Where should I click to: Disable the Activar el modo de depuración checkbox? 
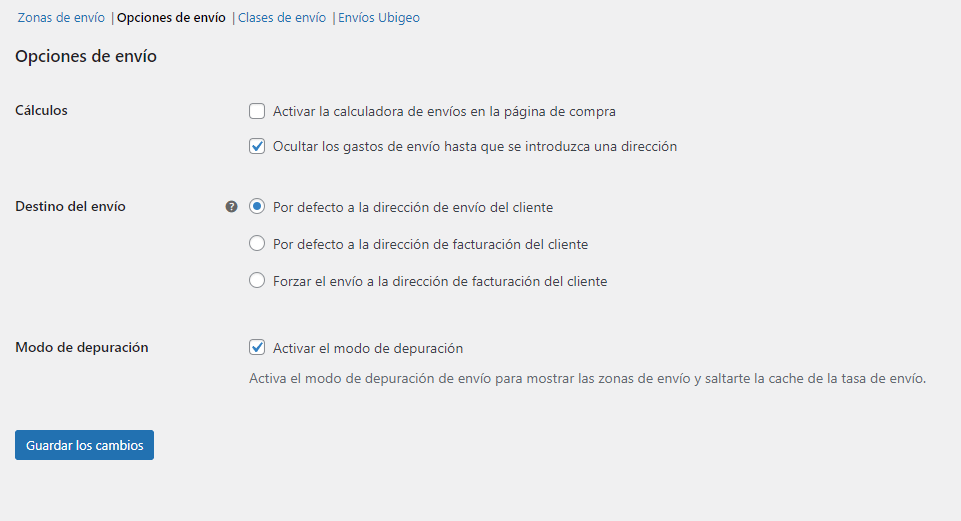tap(257, 348)
